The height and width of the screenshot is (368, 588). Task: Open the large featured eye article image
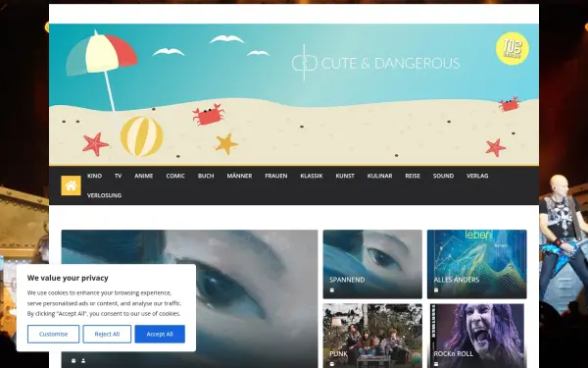click(x=189, y=298)
